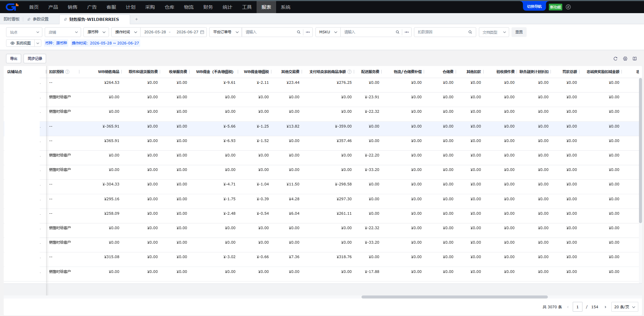Focus the MSKU search input
644x316 pixels.
point(368,32)
